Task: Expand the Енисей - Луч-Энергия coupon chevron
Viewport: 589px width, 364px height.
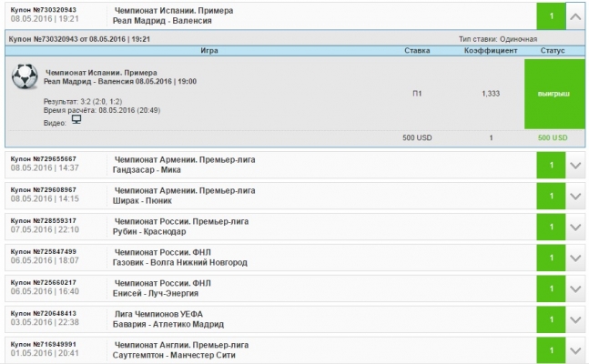Action: 575,288
